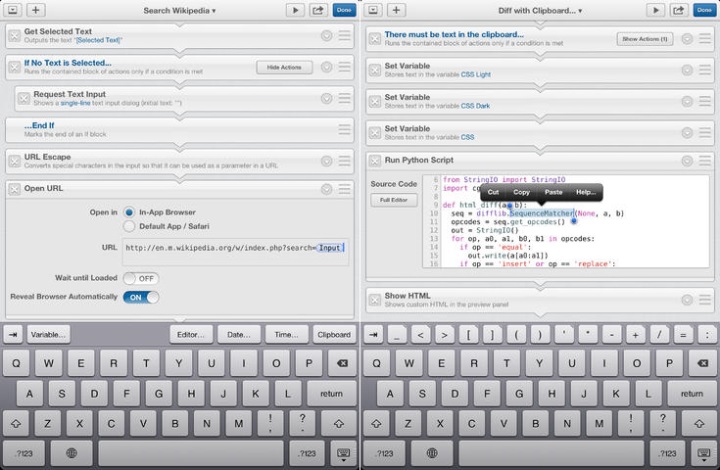Remove the Open URL action
The height and width of the screenshot is (470, 720).
pyautogui.click(x=15, y=189)
